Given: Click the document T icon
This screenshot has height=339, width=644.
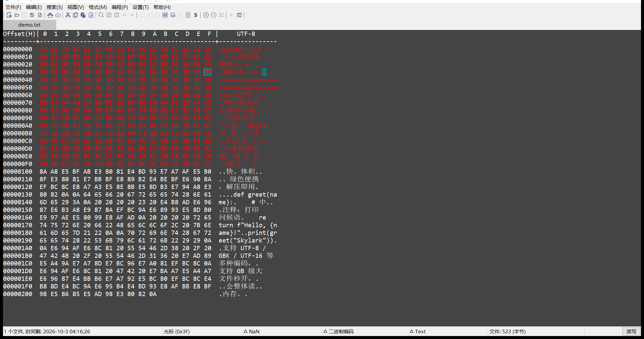Looking at the screenshot, I should pos(188,15).
